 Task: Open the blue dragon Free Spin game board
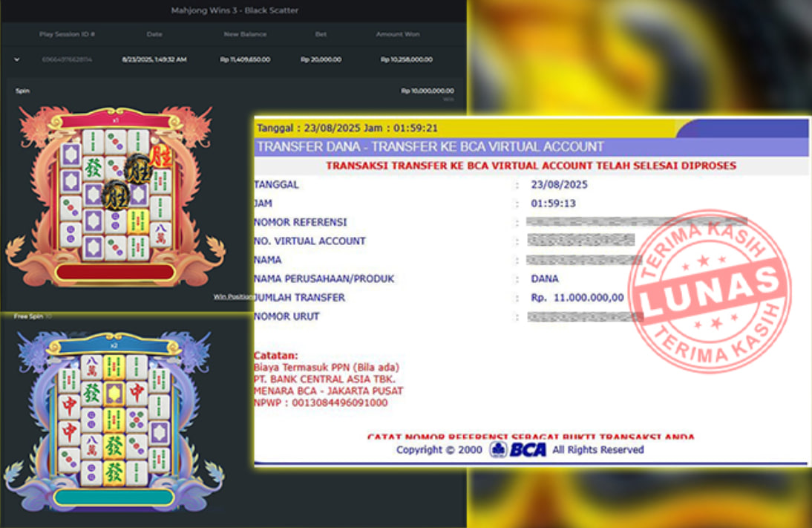coord(114,421)
